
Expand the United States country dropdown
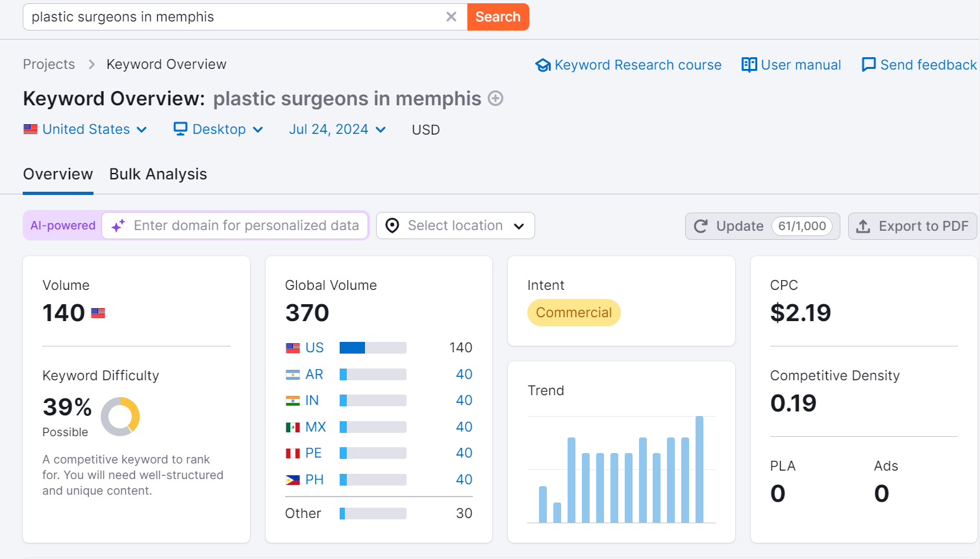click(85, 129)
